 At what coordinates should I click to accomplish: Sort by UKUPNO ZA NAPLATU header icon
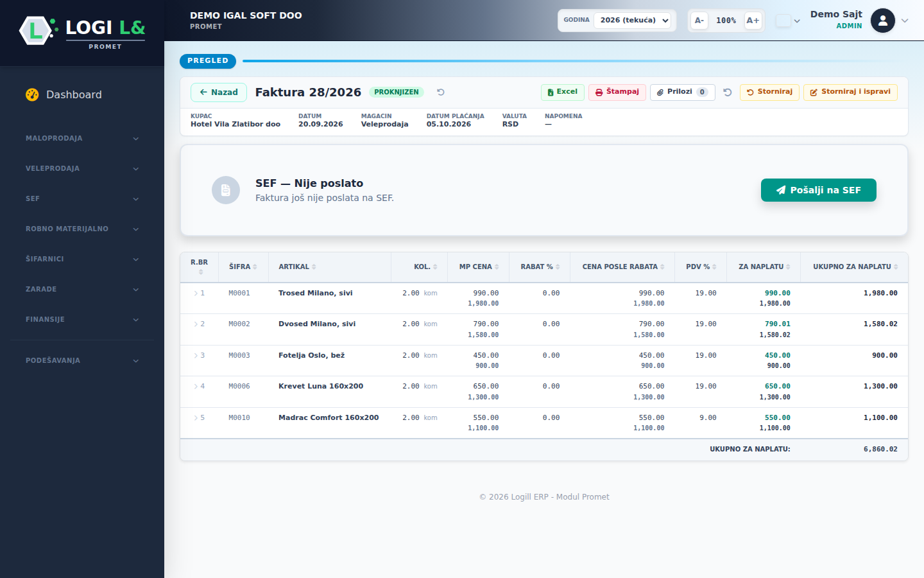(896, 267)
